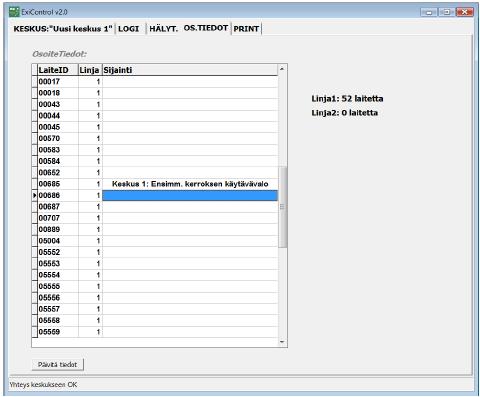Select device ID 00043 cell

click(x=58, y=104)
